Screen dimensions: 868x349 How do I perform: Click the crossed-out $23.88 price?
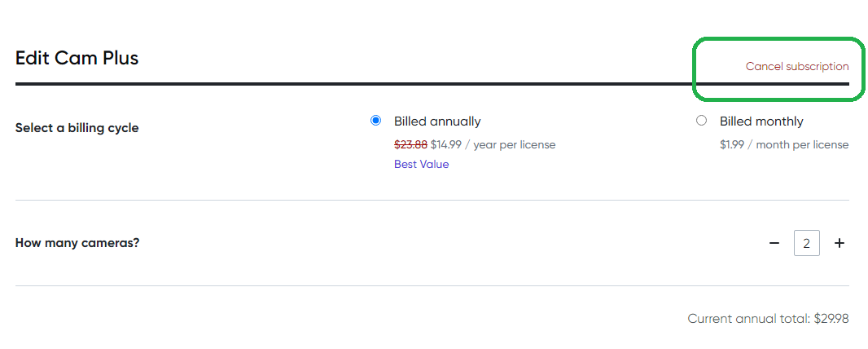click(x=410, y=144)
